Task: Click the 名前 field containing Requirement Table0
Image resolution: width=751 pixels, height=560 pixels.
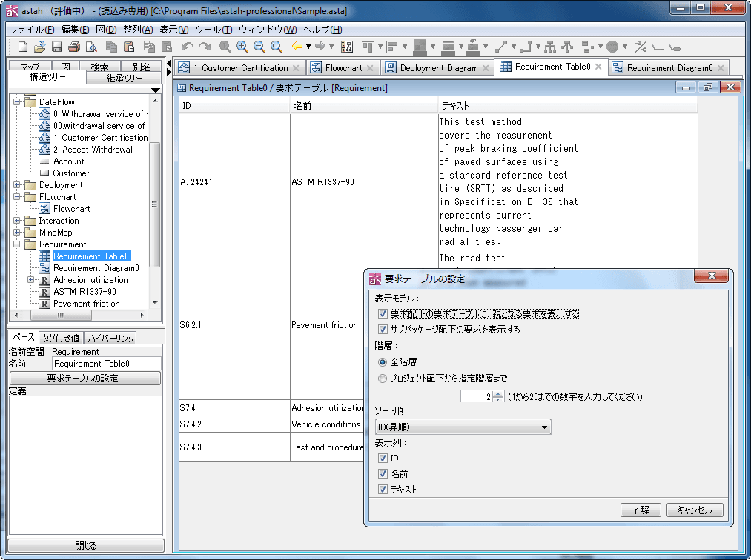Action: tap(107, 364)
